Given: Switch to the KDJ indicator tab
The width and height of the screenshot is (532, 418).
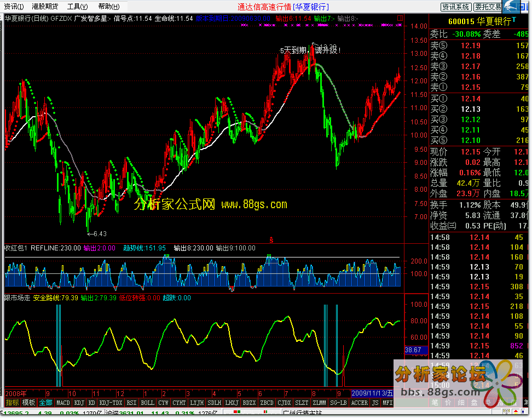Looking at the screenshot, I should [x=79, y=404].
